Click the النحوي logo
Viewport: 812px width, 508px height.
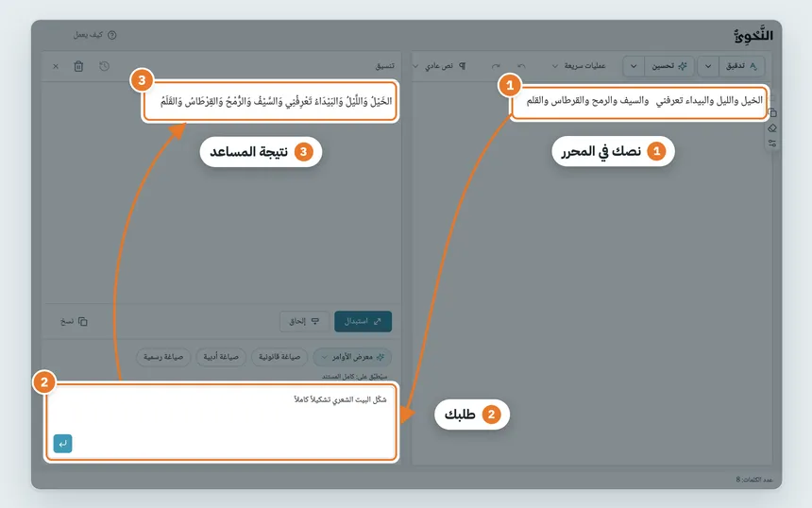753,35
